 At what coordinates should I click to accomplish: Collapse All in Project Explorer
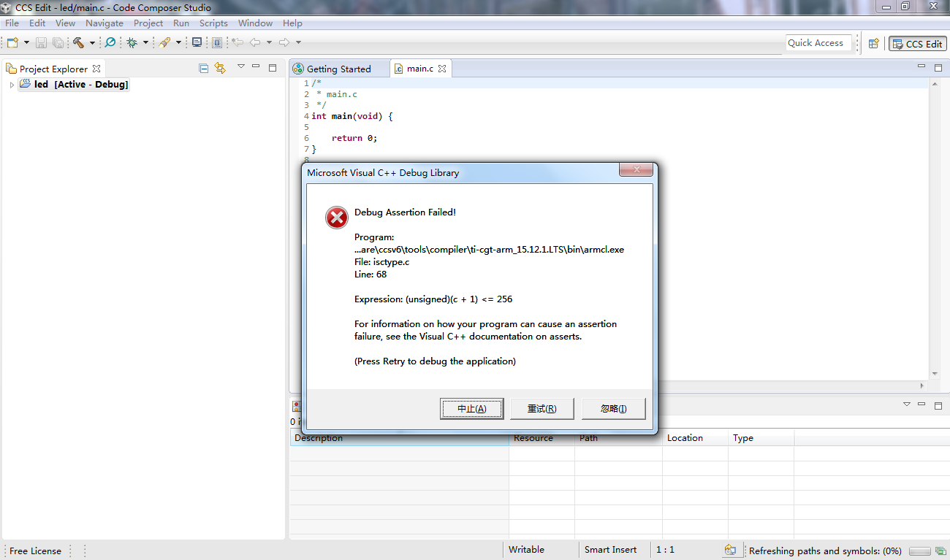(204, 69)
